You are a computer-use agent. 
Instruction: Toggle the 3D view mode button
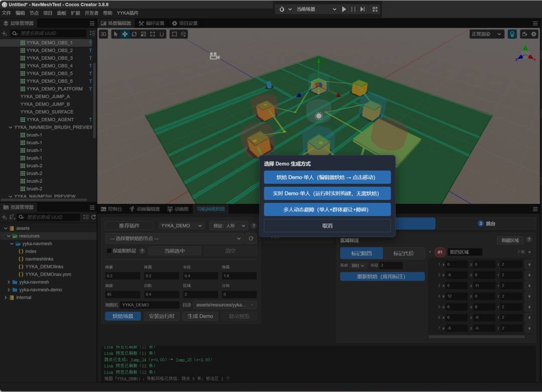103,34
